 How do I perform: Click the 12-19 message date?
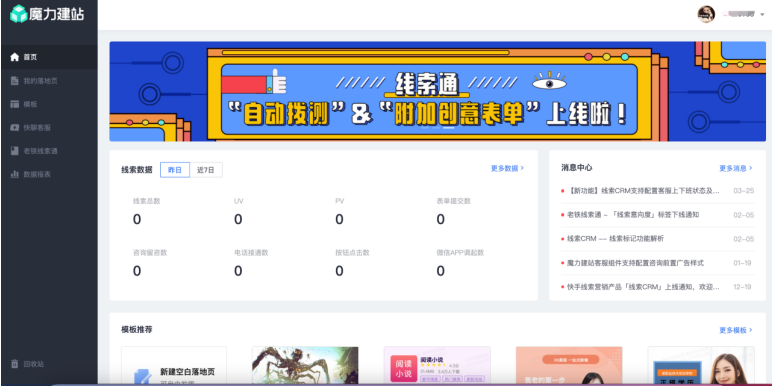click(742, 287)
